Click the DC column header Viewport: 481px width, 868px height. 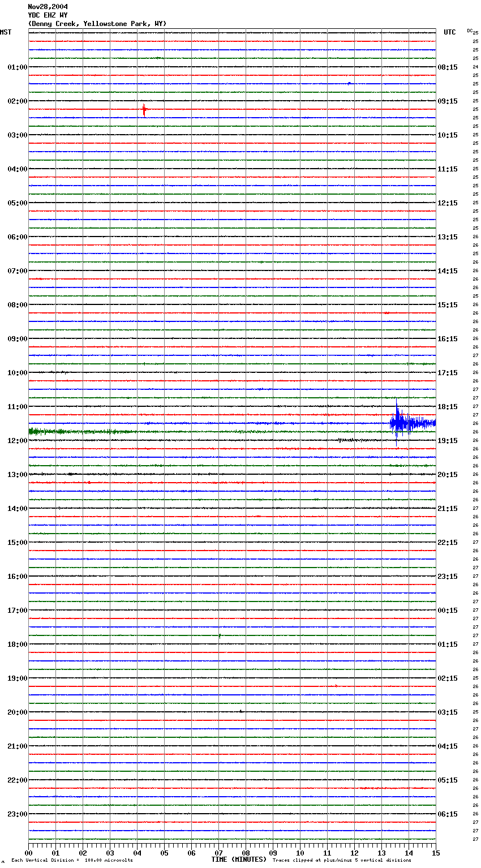470,31
